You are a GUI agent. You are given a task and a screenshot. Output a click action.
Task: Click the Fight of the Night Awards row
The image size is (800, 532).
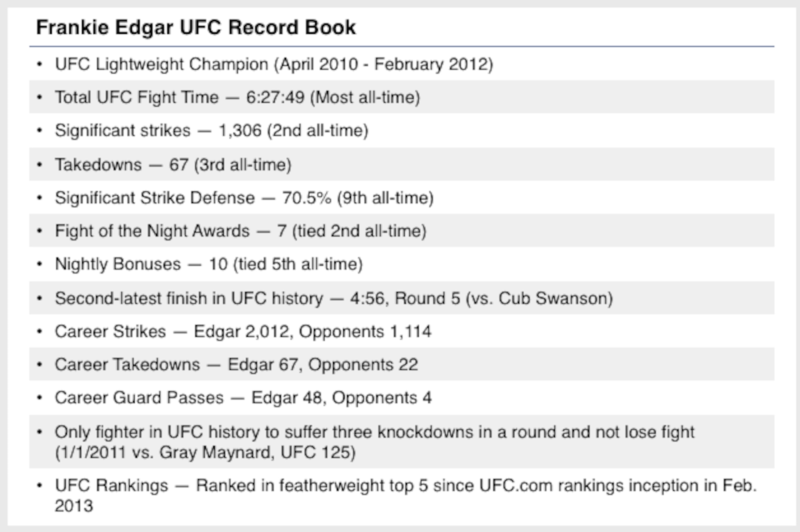pyautogui.click(x=402, y=231)
